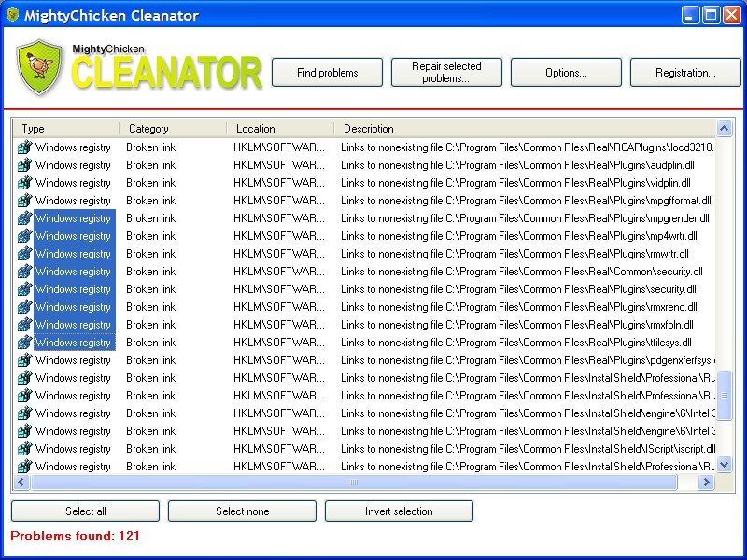This screenshot has height=560, width=747.
Task: Click the registry icon of the vidplin.dll row
Action: [x=24, y=183]
